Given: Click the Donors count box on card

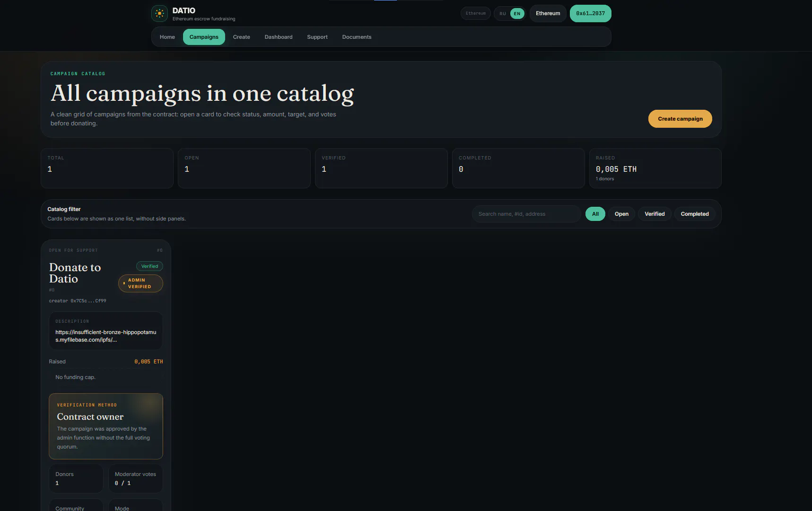Looking at the screenshot, I should 76,478.
